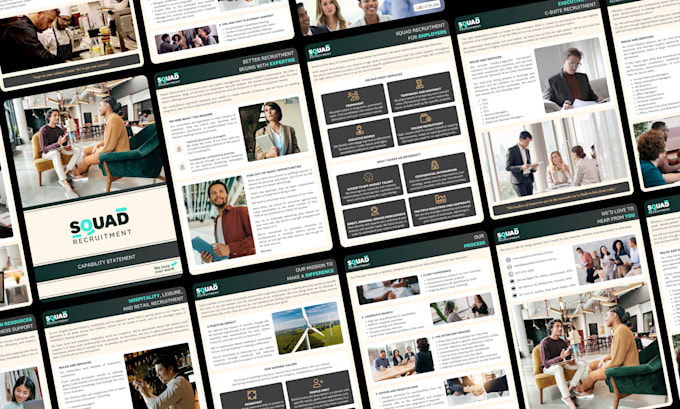Click Squad logo on Better Recruitment page
Screen dimensions: 680x409
point(168,79)
